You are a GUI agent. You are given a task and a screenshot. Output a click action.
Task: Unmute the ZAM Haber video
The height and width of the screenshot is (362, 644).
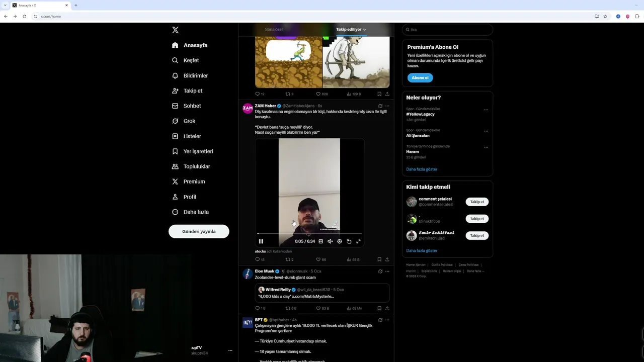pyautogui.click(x=330, y=241)
